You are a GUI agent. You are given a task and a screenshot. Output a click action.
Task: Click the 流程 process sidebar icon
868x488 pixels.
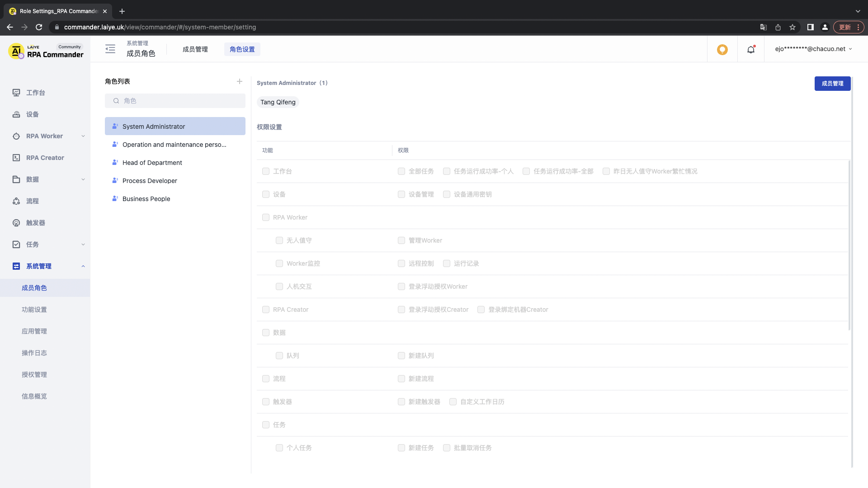coord(16,201)
